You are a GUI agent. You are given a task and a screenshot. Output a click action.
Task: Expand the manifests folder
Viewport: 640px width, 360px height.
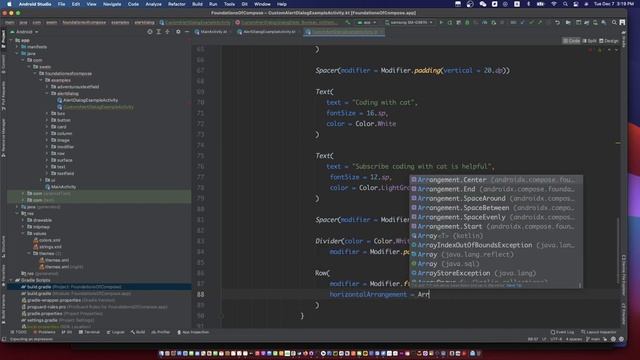17,47
